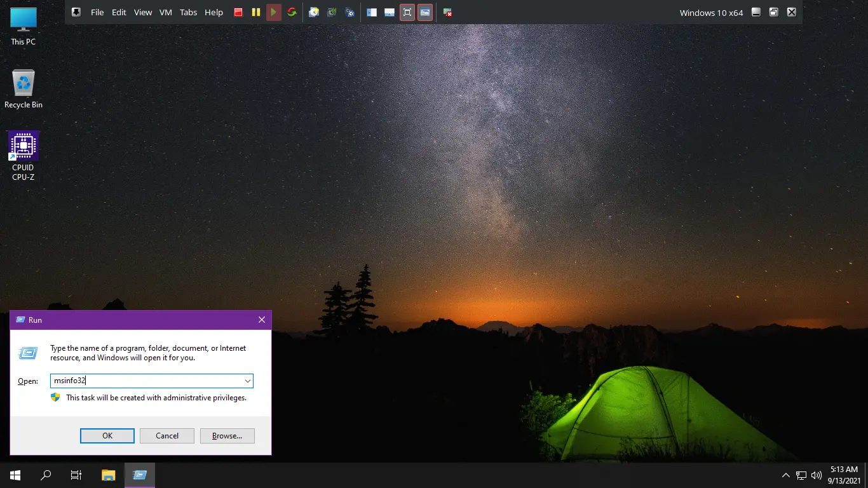This screenshot has width=868, height=488.
Task: Open the Edit menu
Action: (119, 12)
